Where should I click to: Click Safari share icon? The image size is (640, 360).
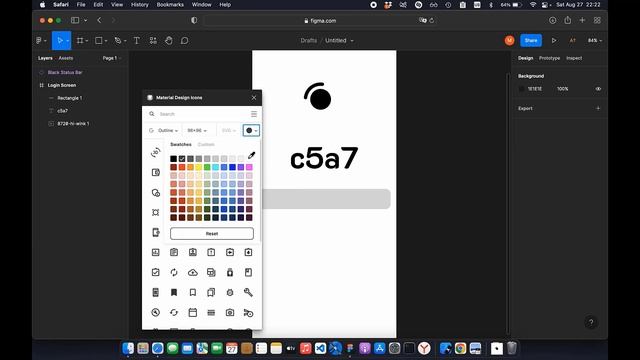click(567, 20)
